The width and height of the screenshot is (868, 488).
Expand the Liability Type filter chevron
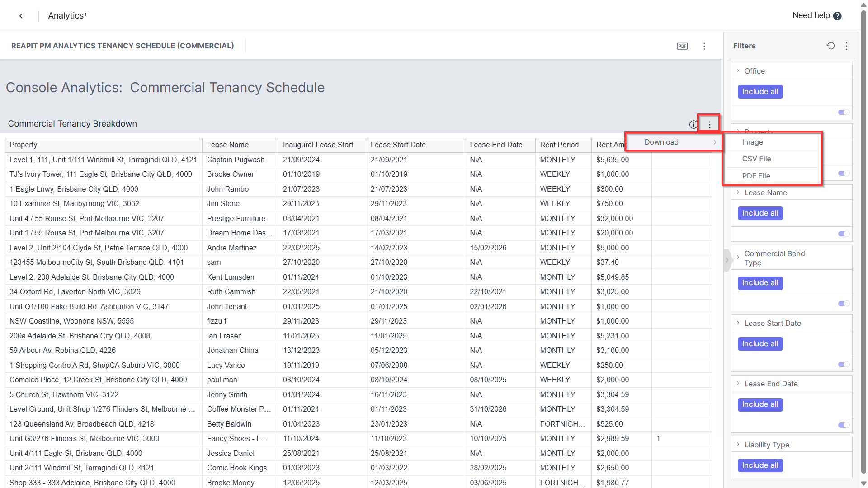tap(738, 445)
